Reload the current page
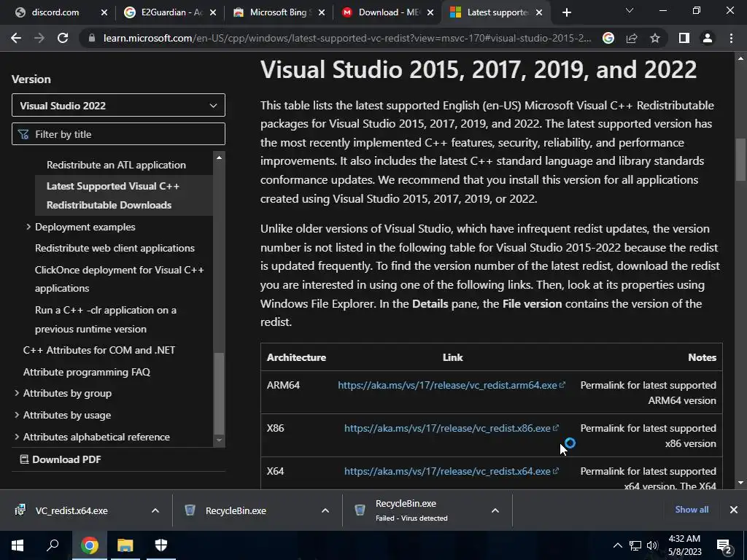 [x=63, y=38]
